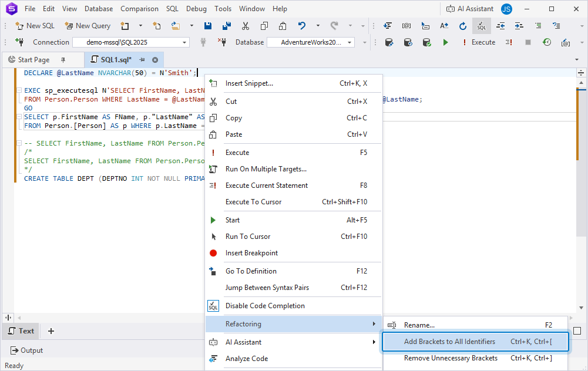Click the Copy icon in toolbar
Screen dimensions: 588x371
(264, 26)
